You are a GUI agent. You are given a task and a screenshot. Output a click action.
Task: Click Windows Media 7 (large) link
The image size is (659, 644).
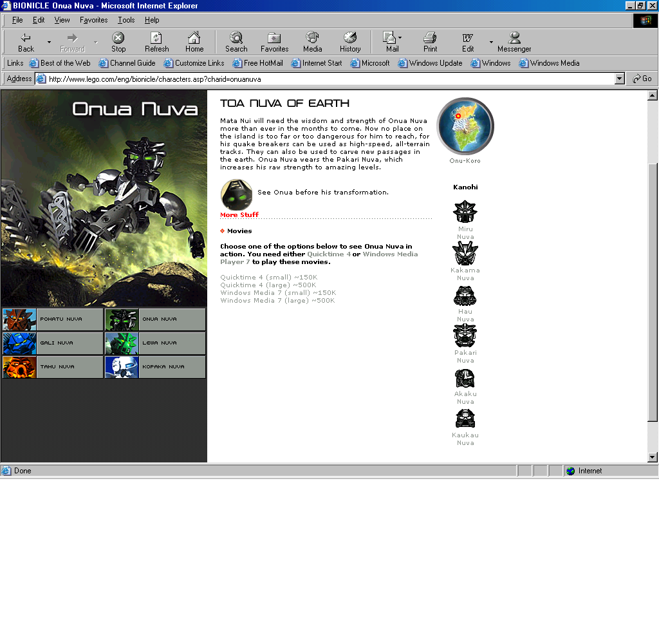pyautogui.click(x=277, y=300)
